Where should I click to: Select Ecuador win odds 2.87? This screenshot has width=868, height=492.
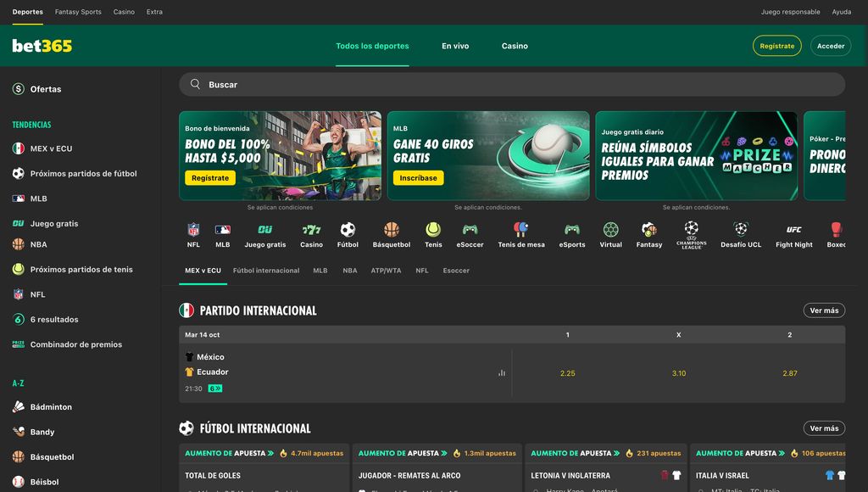[x=789, y=373]
